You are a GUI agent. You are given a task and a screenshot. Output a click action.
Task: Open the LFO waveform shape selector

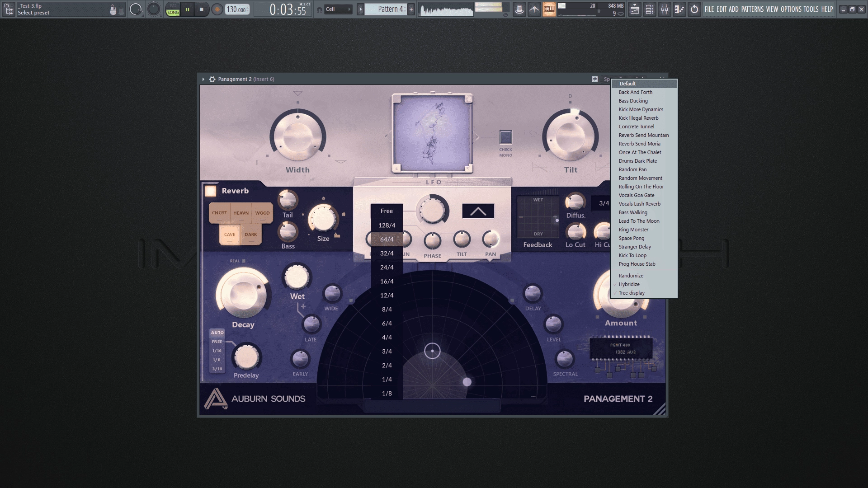[478, 211]
